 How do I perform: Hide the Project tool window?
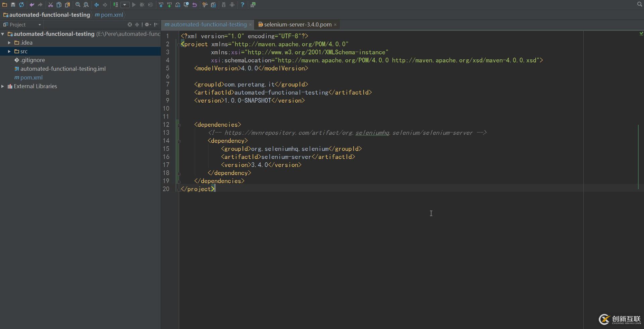pos(156,24)
